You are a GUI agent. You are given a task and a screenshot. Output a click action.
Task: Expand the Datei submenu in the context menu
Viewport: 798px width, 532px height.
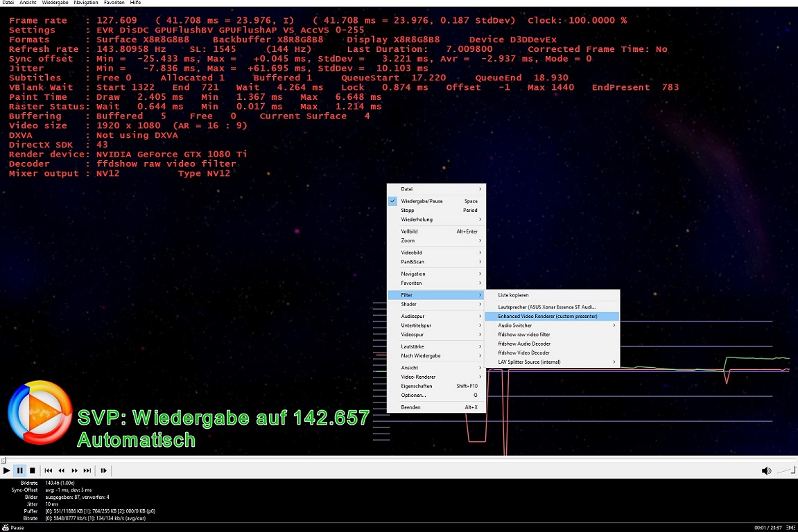coord(437,188)
